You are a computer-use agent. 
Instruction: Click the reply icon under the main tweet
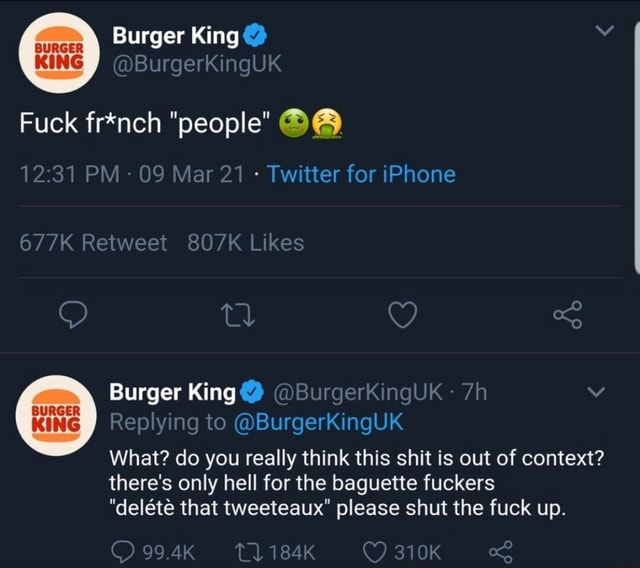[x=73, y=315]
